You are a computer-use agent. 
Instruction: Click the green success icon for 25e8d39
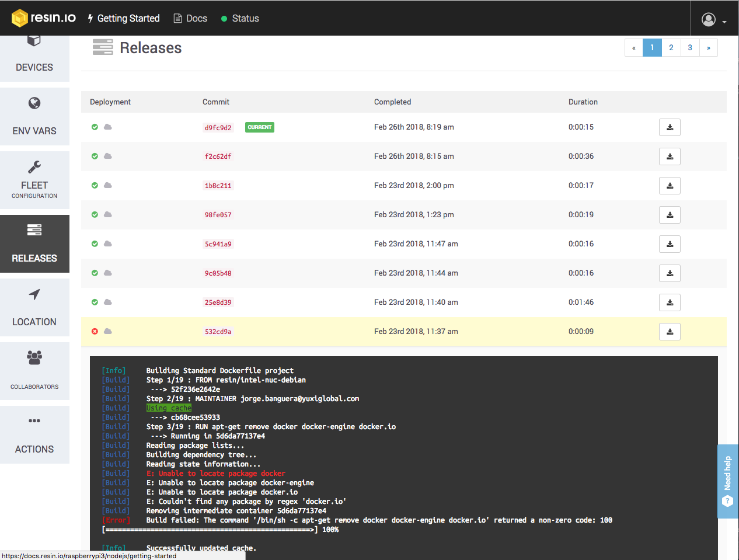(95, 302)
